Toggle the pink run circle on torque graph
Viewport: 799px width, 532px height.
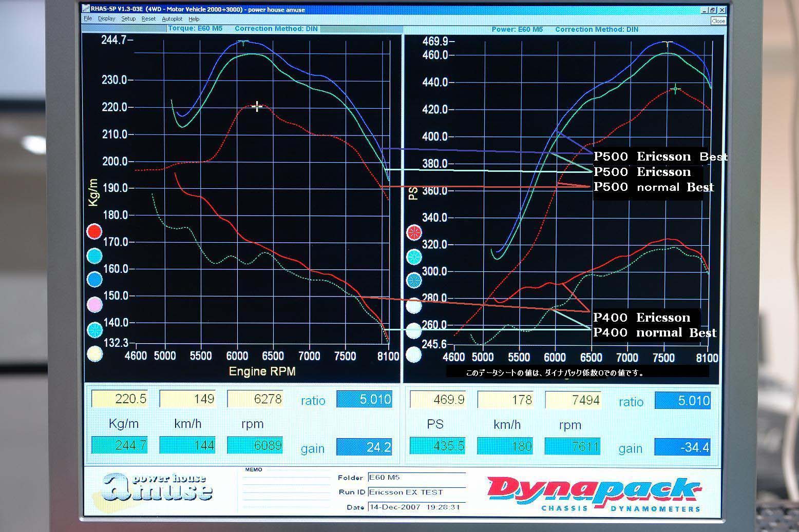coord(94,304)
